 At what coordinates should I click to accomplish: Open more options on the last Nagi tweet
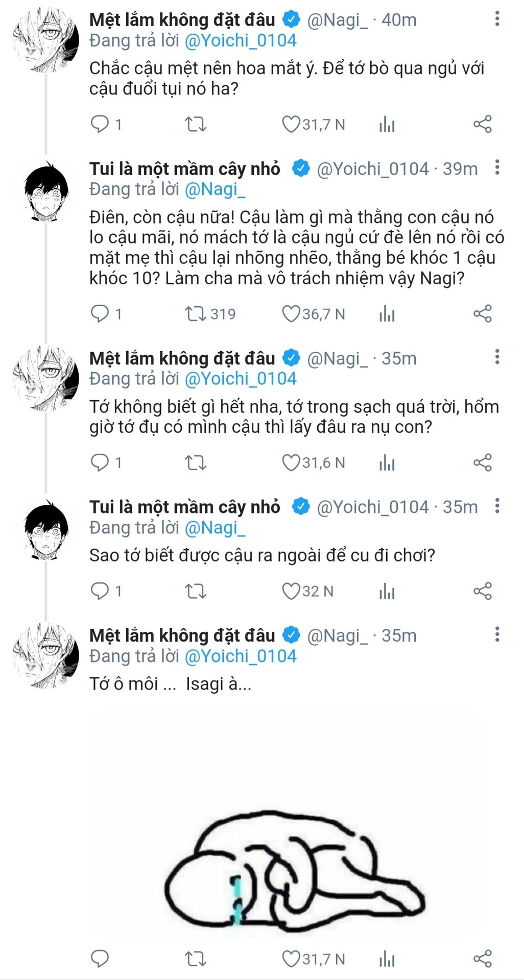(x=497, y=635)
